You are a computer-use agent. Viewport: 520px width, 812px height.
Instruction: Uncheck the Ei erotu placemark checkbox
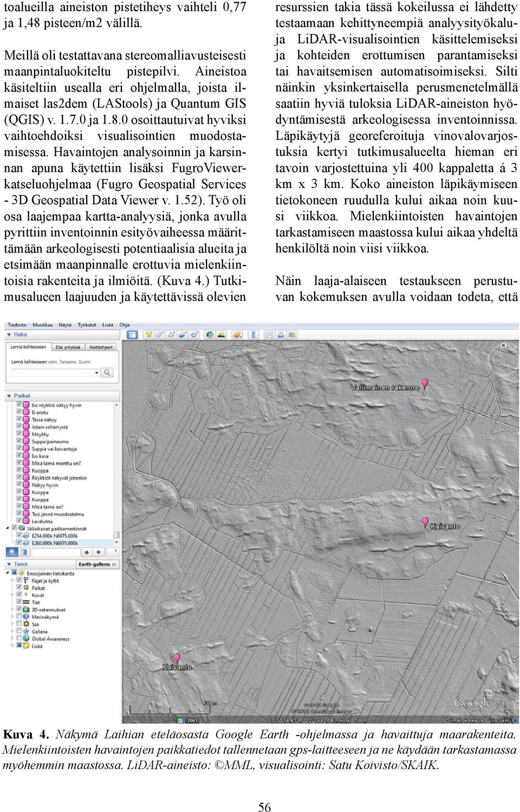pyautogui.click(x=19, y=411)
